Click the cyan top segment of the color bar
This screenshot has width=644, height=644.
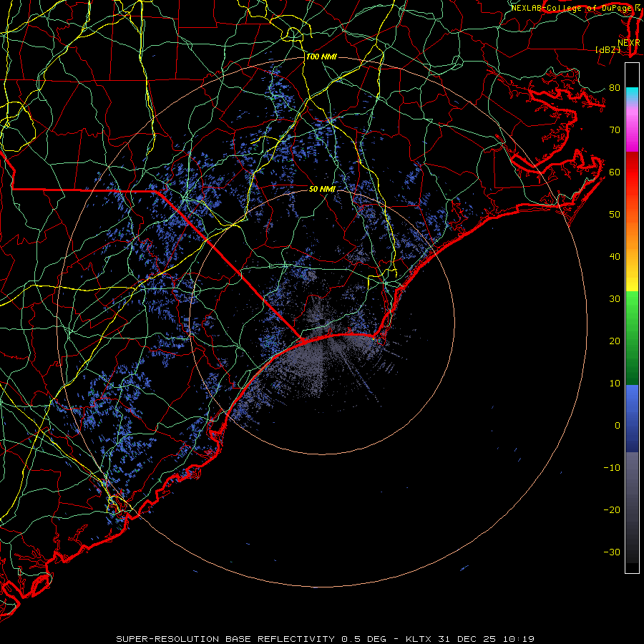tap(632, 94)
